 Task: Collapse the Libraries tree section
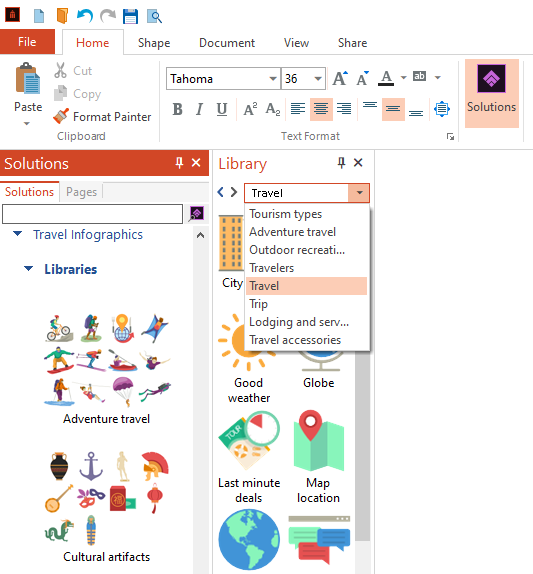click(29, 269)
